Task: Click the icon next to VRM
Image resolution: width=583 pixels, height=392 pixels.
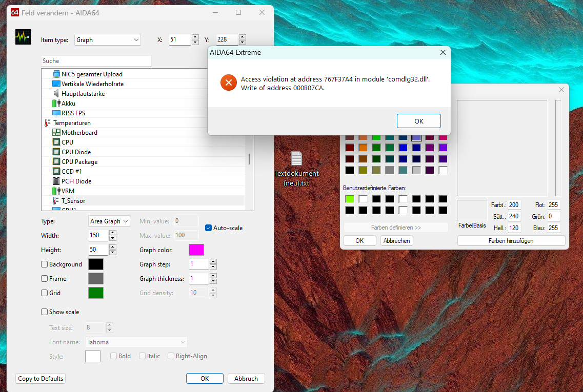Action: point(56,191)
